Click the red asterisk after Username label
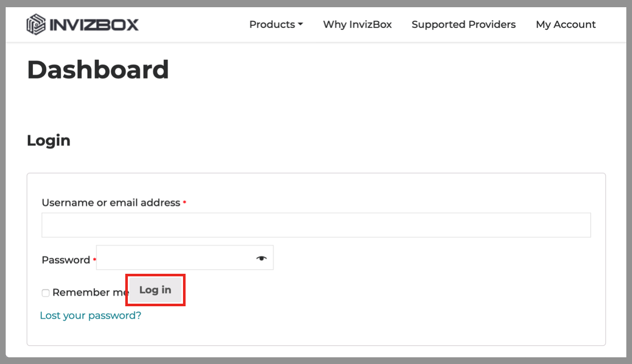The image size is (632, 364). pos(185,203)
